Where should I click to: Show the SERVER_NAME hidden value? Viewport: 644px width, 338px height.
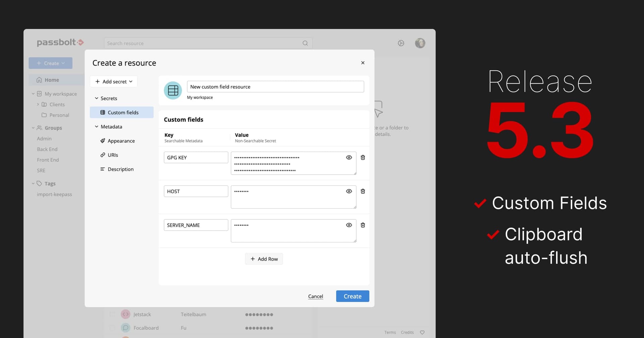349,225
